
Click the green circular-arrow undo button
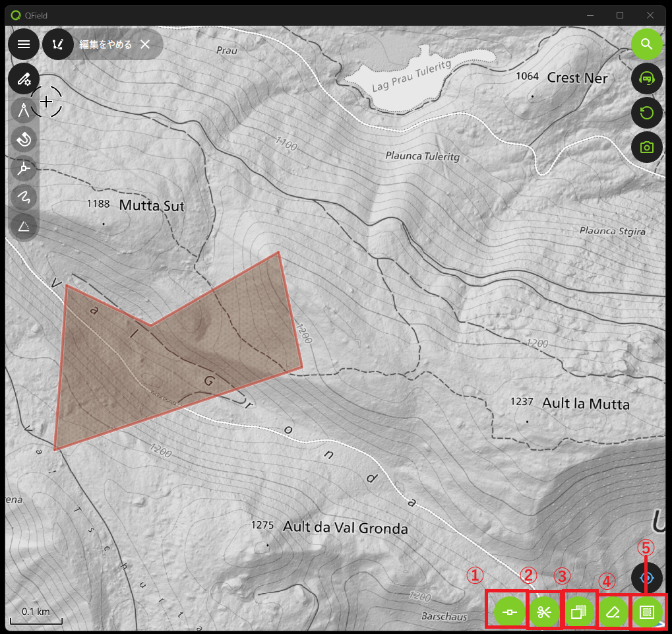(x=647, y=113)
